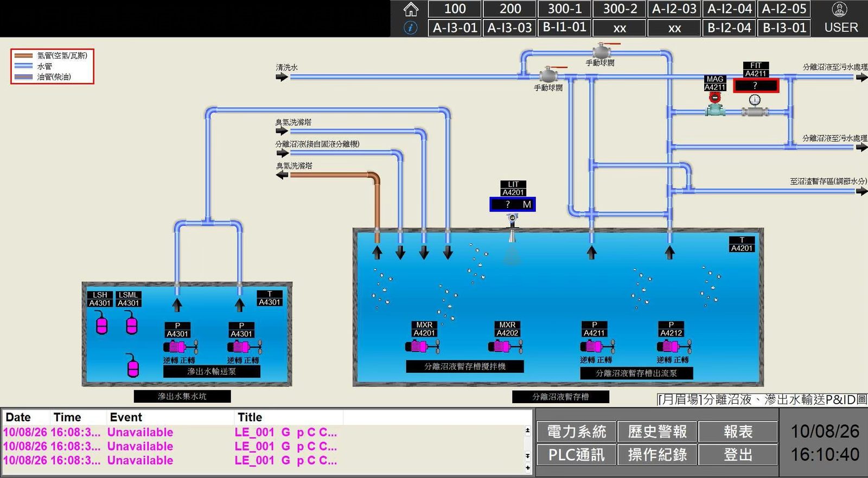Open page B-I2-04
The width and height of the screenshot is (868, 478).
pos(729,28)
